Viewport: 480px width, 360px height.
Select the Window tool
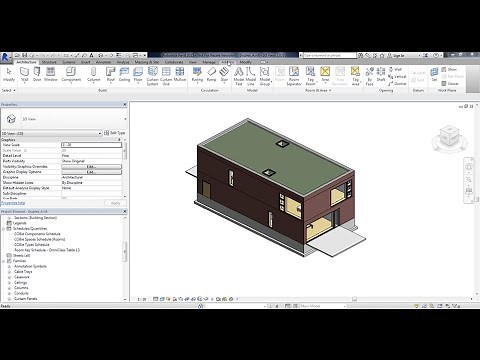tap(51, 74)
